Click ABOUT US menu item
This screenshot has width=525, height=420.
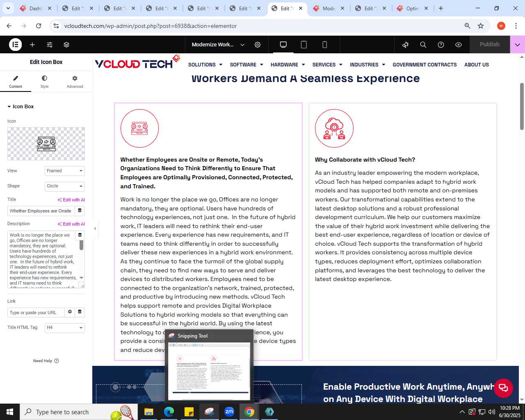(x=477, y=65)
